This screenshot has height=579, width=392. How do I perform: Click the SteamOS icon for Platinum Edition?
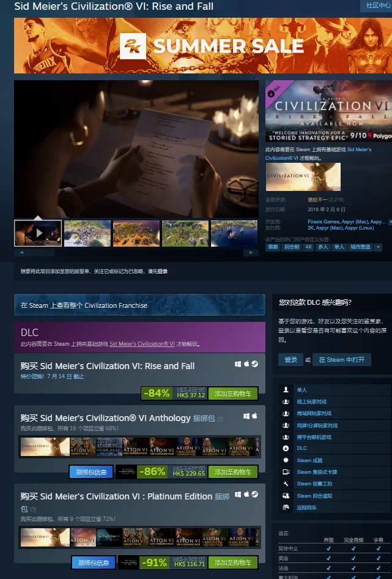point(254,495)
